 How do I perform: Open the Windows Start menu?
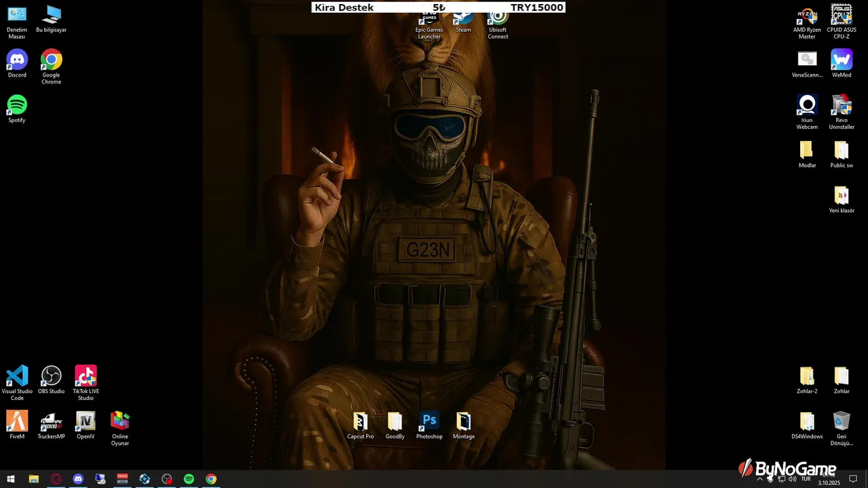point(11,479)
